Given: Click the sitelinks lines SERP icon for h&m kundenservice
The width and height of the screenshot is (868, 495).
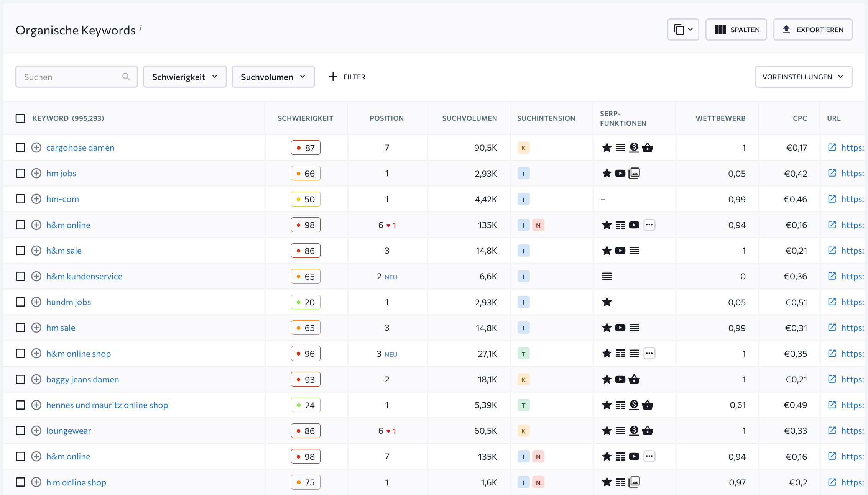Looking at the screenshot, I should (x=607, y=276).
